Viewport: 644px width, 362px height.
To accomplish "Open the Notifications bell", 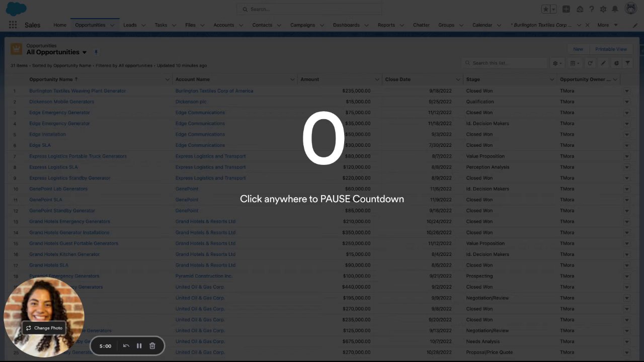I will click(x=615, y=9).
